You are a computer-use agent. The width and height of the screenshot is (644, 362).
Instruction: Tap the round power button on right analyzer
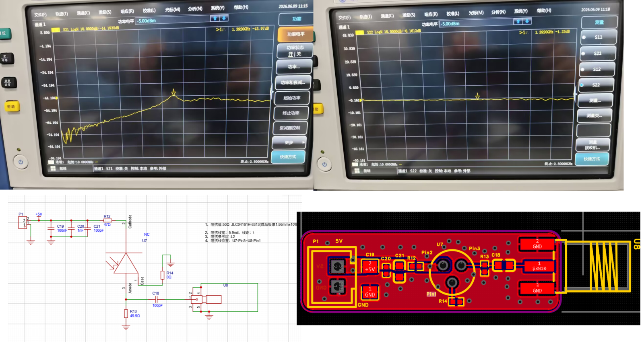(324, 164)
